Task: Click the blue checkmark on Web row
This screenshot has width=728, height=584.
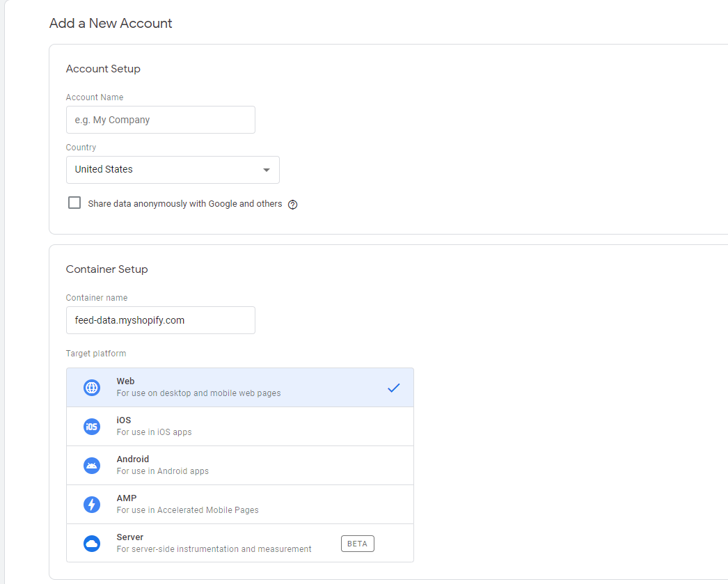Action: 393,388
